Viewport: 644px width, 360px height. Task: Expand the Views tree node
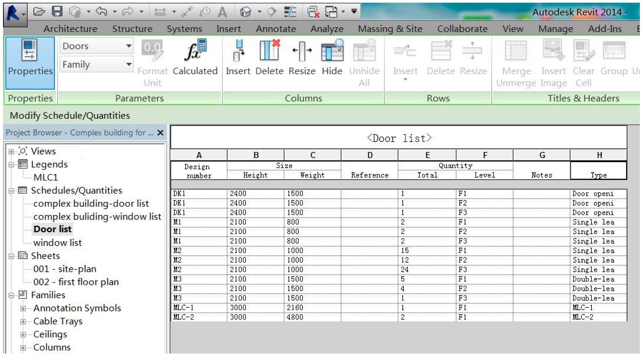(x=11, y=152)
